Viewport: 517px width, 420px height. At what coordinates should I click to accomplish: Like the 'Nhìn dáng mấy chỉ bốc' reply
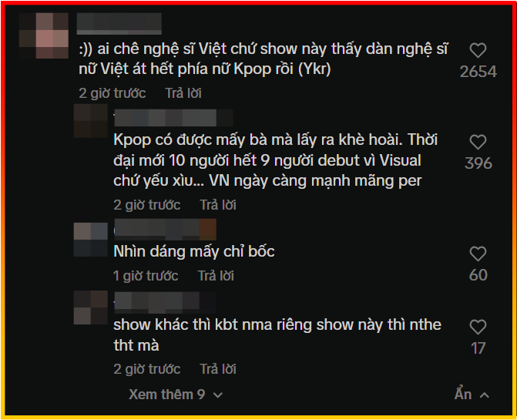[x=478, y=254]
